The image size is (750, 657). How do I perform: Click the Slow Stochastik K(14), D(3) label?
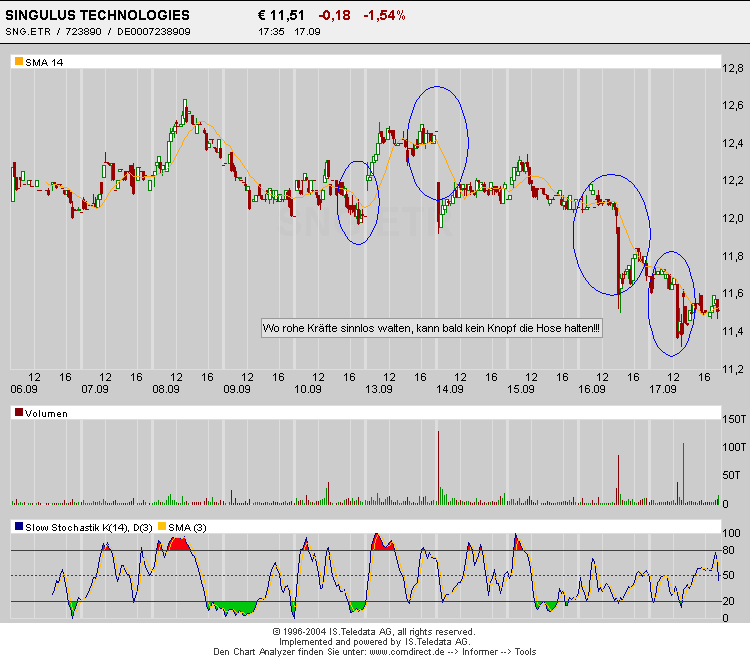[x=89, y=528]
